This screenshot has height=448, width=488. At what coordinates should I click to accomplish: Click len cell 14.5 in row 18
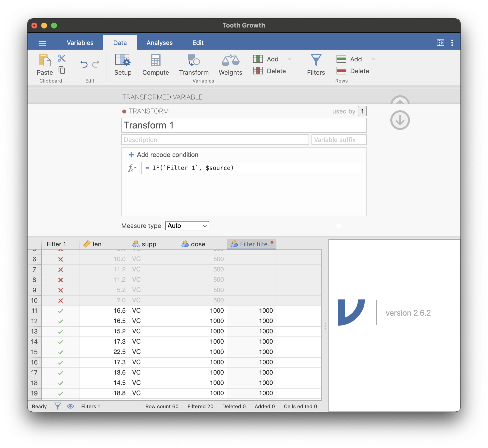104,383
